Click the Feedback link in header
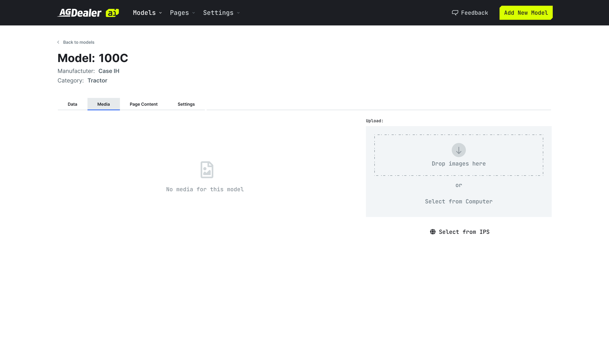 [474, 13]
